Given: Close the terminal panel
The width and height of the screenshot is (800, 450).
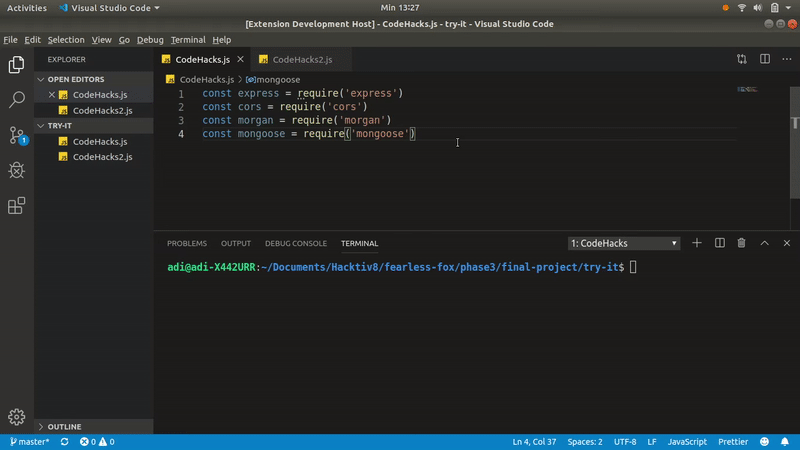Looking at the screenshot, I should click(787, 243).
